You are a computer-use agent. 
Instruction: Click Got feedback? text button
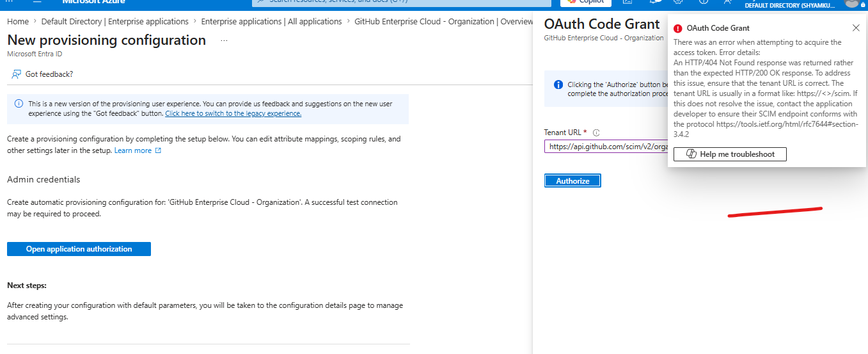[49, 74]
